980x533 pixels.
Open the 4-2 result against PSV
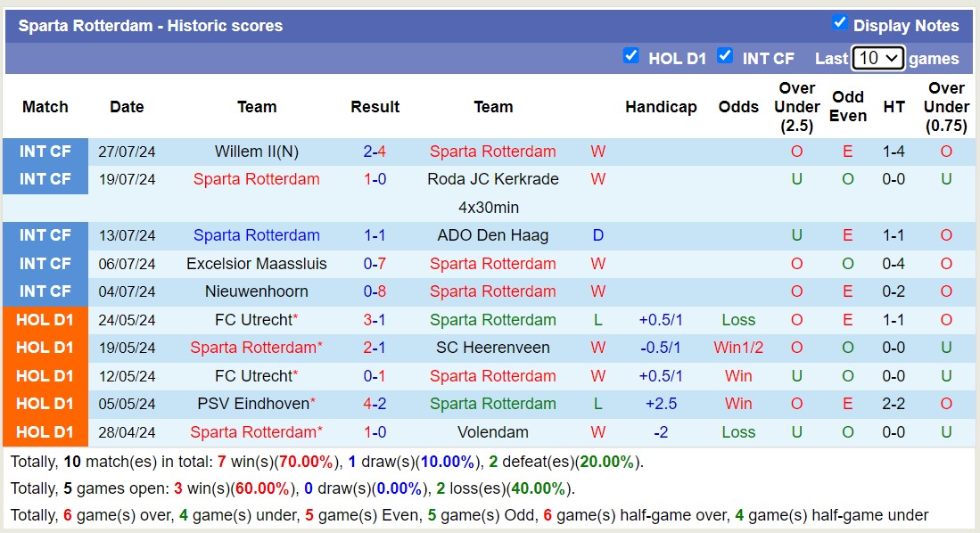coord(375,404)
